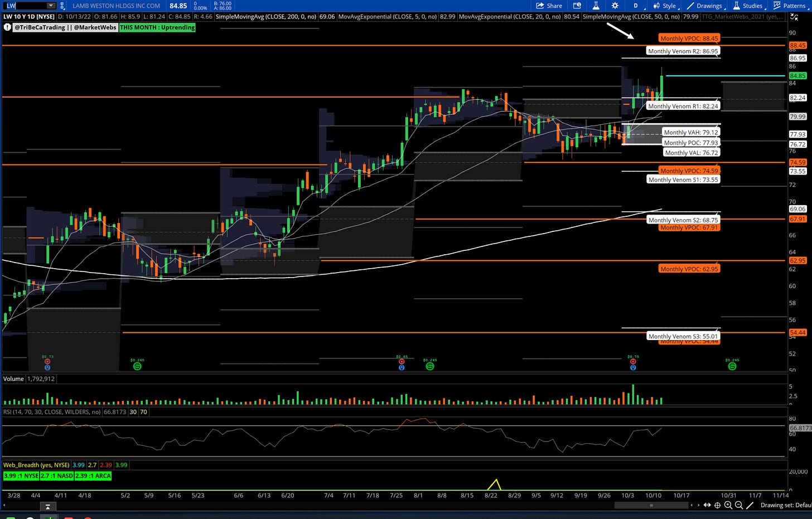Image resolution: width=812 pixels, height=519 pixels.
Task: Click the LW symbol input field
Action: click(x=25, y=6)
